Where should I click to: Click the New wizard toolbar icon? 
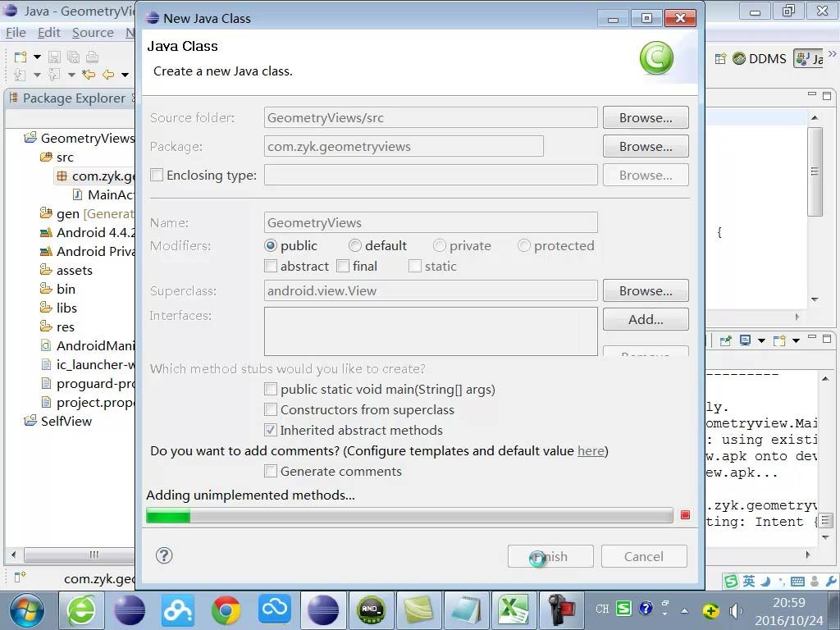point(21,57)
